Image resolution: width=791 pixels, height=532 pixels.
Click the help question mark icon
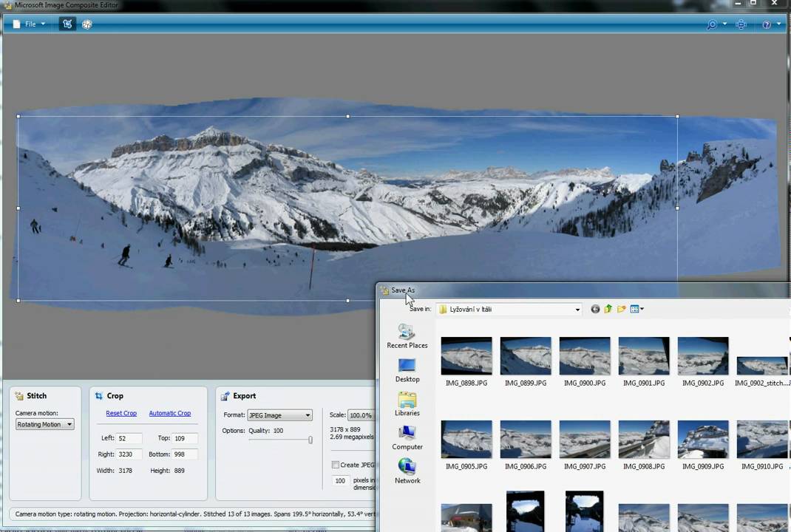click(x=767, y=24)
